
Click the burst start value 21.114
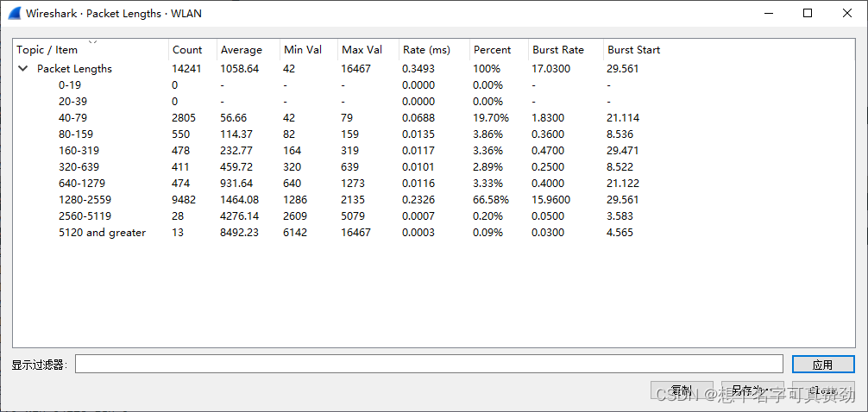pyautogui.click(x=623, y=118)
